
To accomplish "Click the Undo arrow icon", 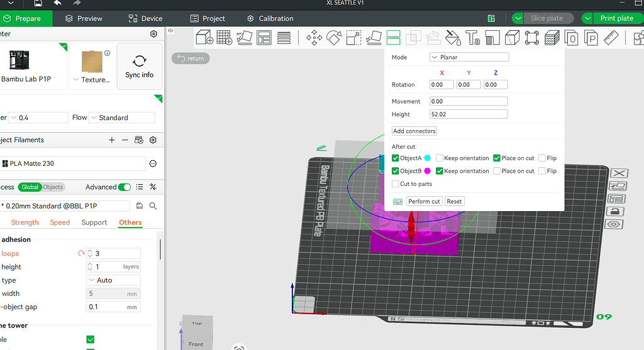I will pyautogui.click(x=57, y=3).
